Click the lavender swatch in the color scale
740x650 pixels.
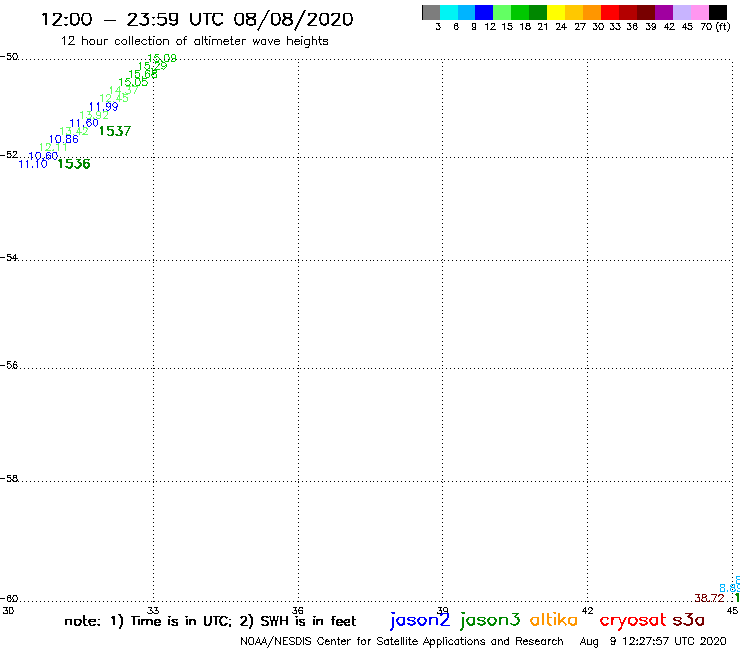pos(682,12)
